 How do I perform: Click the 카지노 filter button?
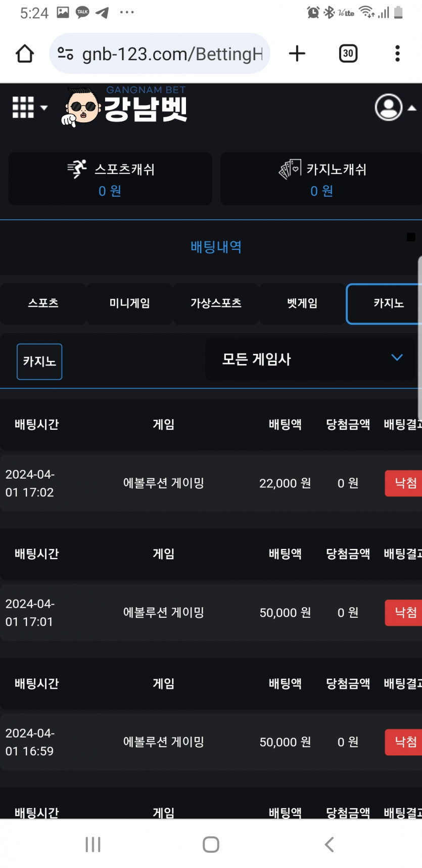(x=39, y=361)
